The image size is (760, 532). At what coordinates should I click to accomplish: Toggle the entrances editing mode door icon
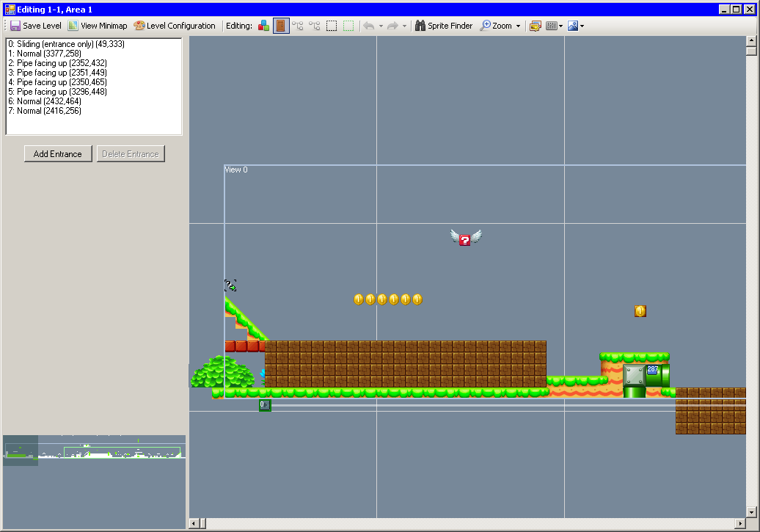pos(280,26)
